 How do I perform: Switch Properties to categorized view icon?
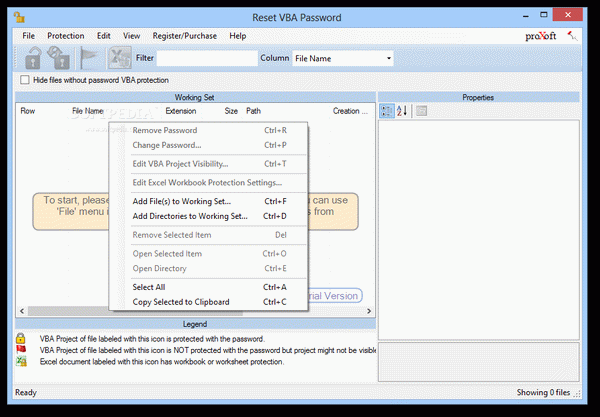coord(387,111)
